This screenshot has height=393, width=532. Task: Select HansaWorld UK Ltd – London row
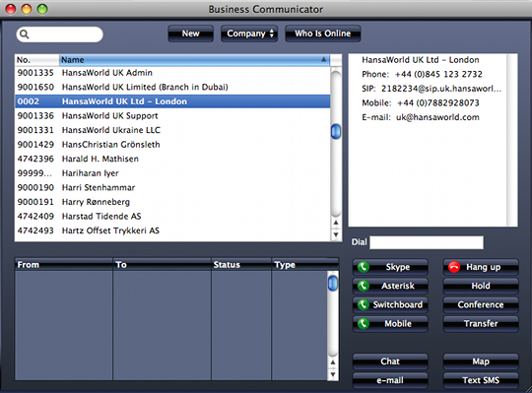[172, 101]
